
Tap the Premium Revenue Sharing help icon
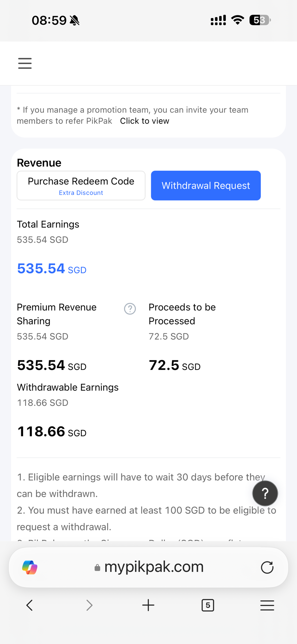click(x=130, y=309)
